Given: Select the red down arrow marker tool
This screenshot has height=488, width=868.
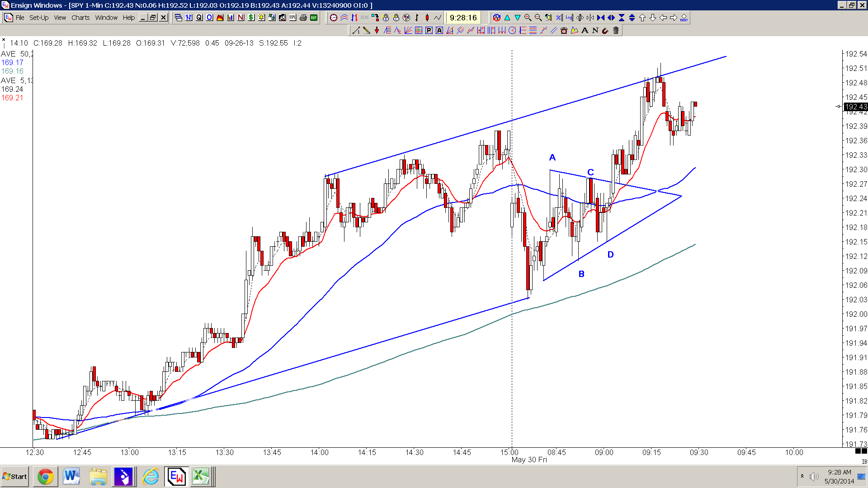Looking at the screenshot, I should (377, 30).
